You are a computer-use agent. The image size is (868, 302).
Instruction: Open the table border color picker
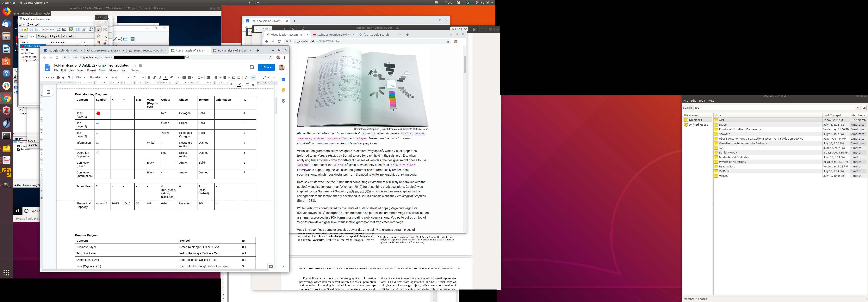point(240,85)
